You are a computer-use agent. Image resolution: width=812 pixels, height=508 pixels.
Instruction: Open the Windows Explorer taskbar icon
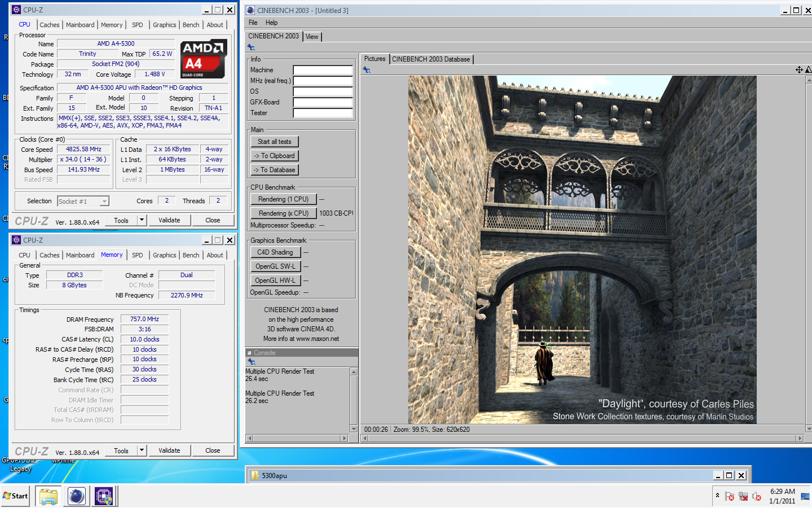pyautogui.click(x=48, y=496)
